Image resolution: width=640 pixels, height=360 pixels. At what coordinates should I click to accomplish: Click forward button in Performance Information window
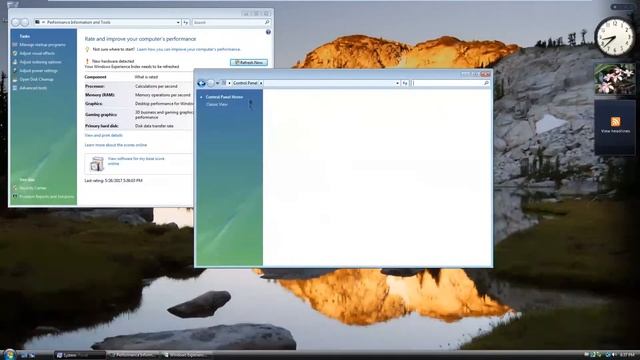pyautogui.click(x=24, y=22)
